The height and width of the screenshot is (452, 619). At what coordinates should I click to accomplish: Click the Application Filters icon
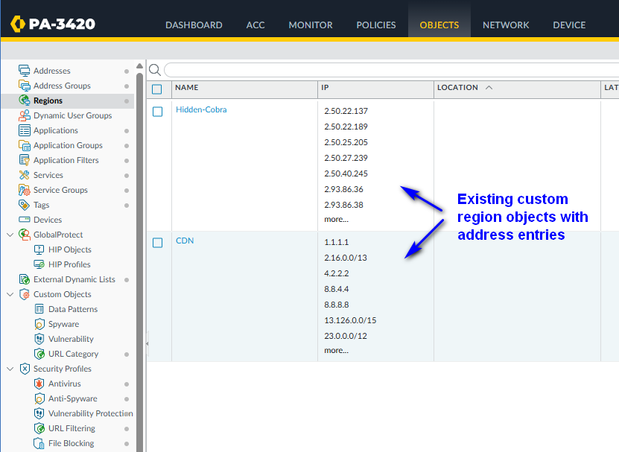pos(25,160)
